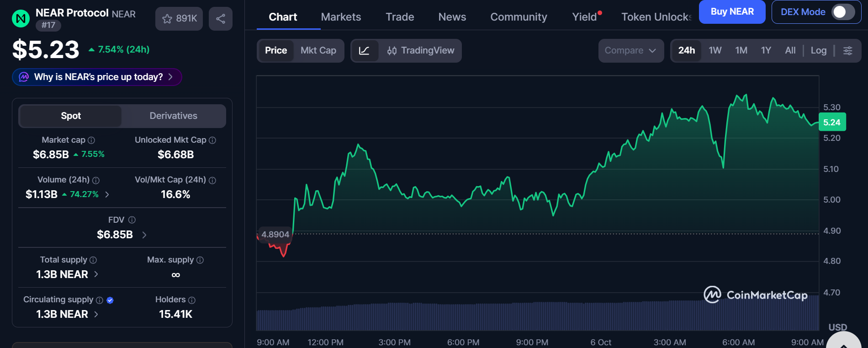
Task: Click Max. supply info icon
Action: point(200,260)
